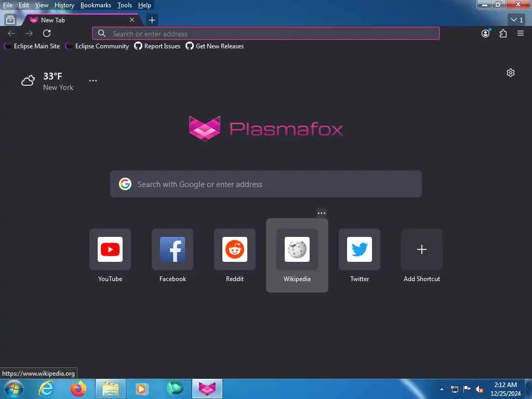Open Windows Explorer from taskbar
532x399 pixels.
click(111, 389)
